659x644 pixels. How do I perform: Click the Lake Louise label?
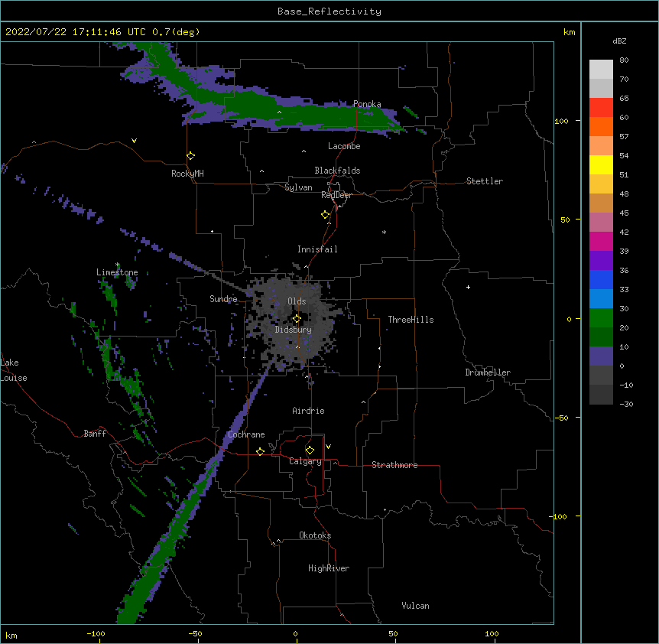[13, 370]
